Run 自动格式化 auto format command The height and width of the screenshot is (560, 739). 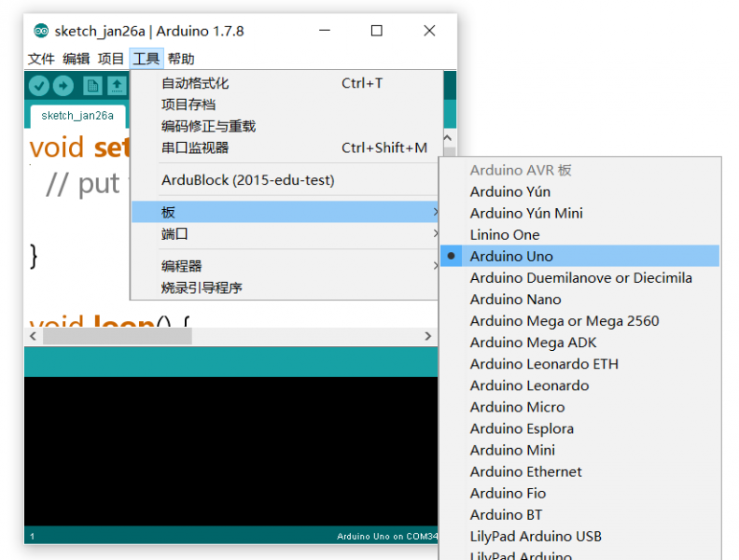pyautogui.click(x=195, y=83)
